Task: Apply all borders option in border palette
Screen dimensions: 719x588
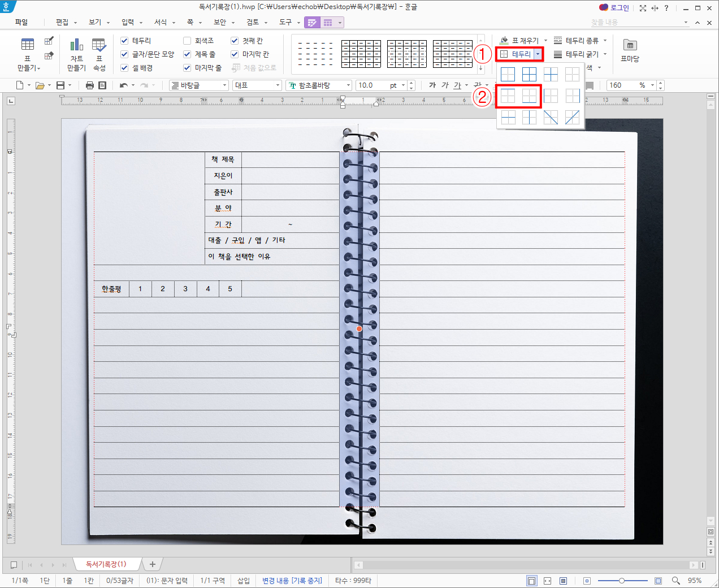Action: point(529,75)
